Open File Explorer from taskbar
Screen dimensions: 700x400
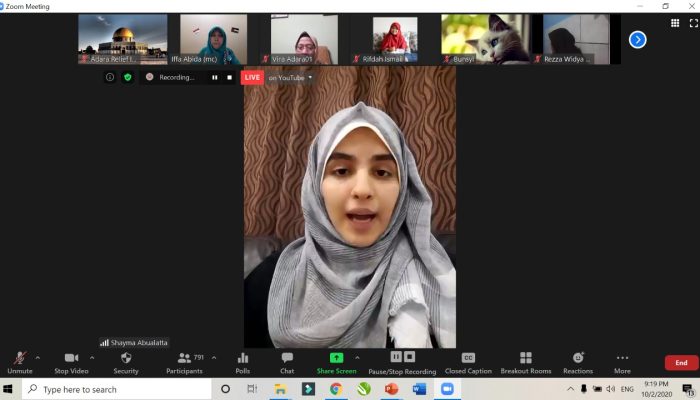pyautogui.click(x=280, y=389)
